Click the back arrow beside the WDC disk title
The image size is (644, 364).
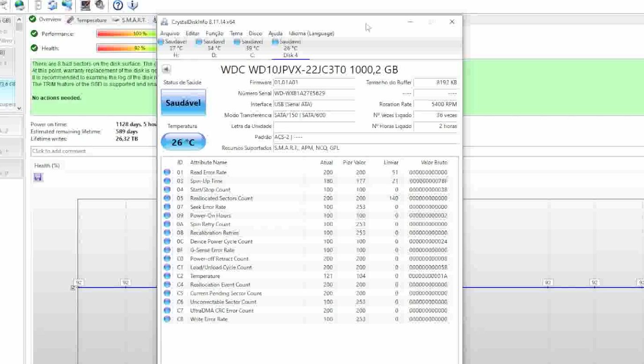pos(166,70)
